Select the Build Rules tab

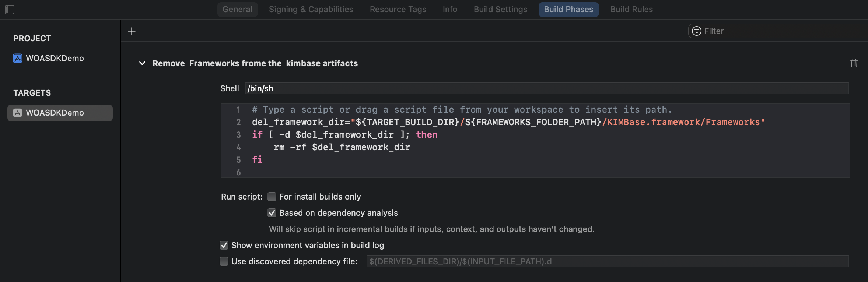coord(631,10)
